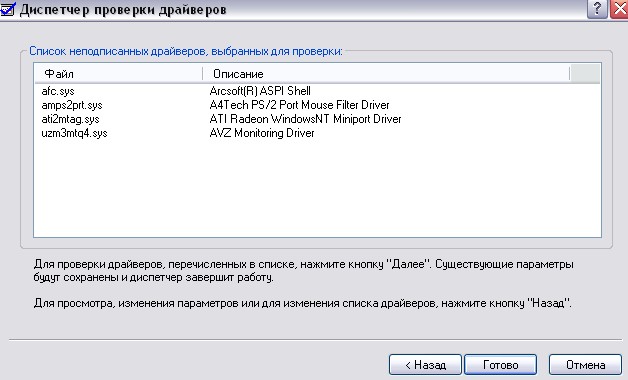Click the question mark help button
Viewport: 628px width, 380px height.
click(597, 9)
